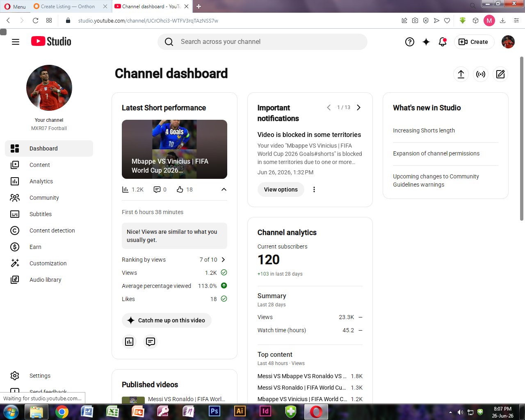
Task: Expand Ranking by views chevron
Action: click(x=223, y=260)
